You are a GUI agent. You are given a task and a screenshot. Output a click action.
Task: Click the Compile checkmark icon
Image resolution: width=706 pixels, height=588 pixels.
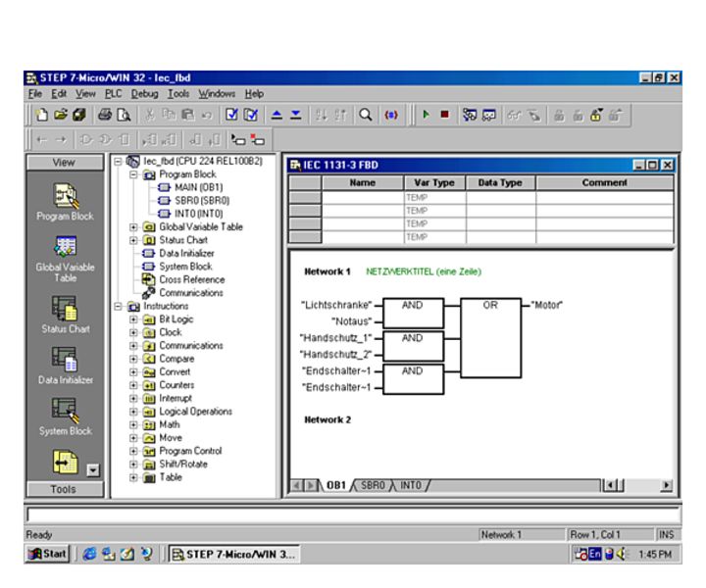point(231,115)
